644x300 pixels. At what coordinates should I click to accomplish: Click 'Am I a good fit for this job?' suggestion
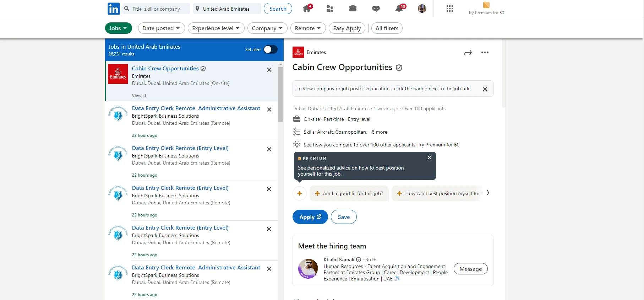[349, 193]
